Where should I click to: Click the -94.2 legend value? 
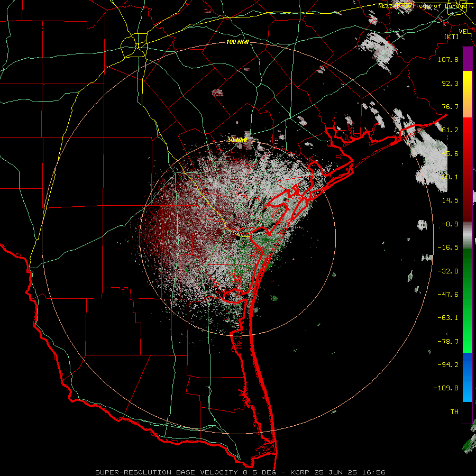[x=448, y=365]
